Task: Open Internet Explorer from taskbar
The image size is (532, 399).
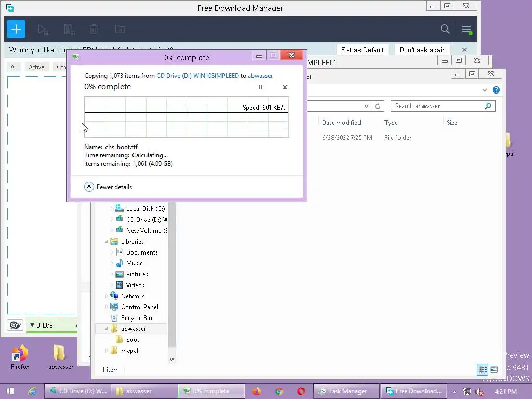Action: coord(33,391)
